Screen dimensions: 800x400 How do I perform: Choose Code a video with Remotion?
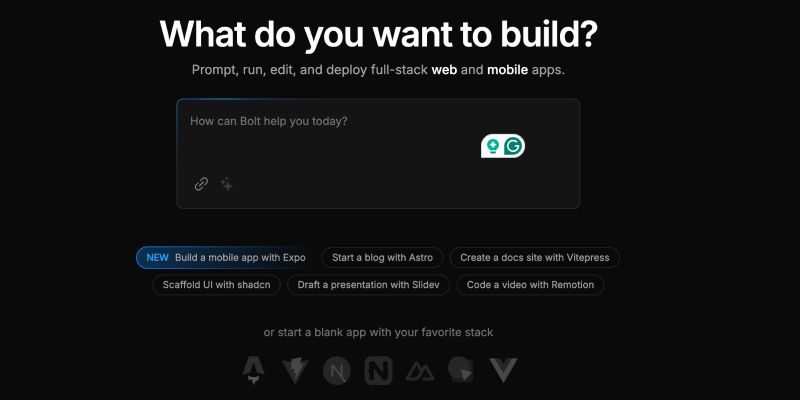[x=530, y=284]
